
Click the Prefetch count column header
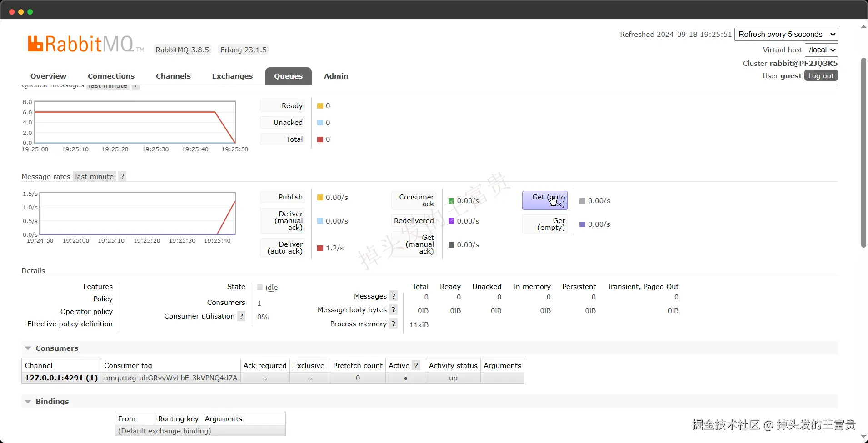pyautogui.click(x=358, y=366)
